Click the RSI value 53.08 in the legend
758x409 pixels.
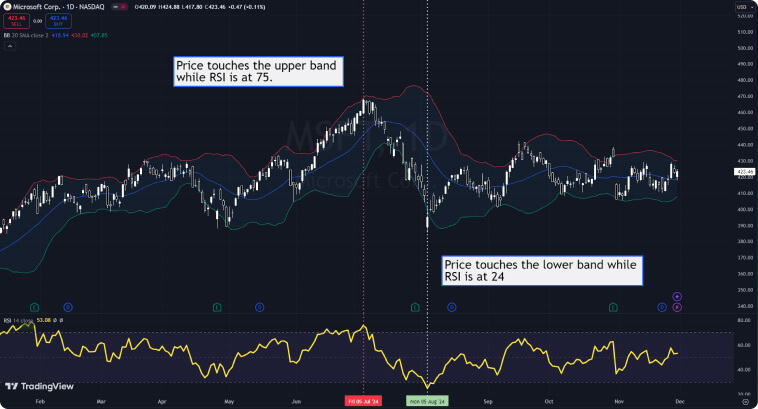pos(44,320)
